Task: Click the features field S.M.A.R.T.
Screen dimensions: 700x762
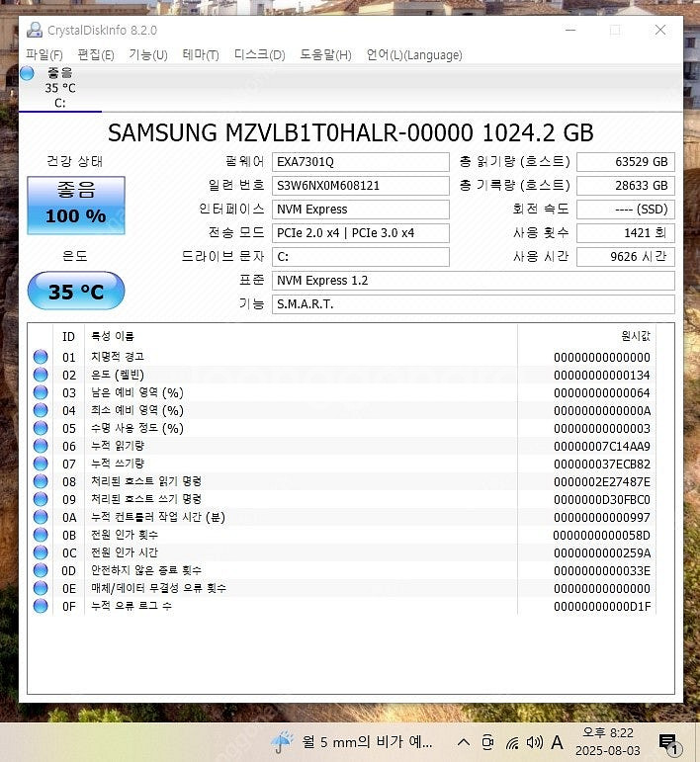Action: (474, 304)
